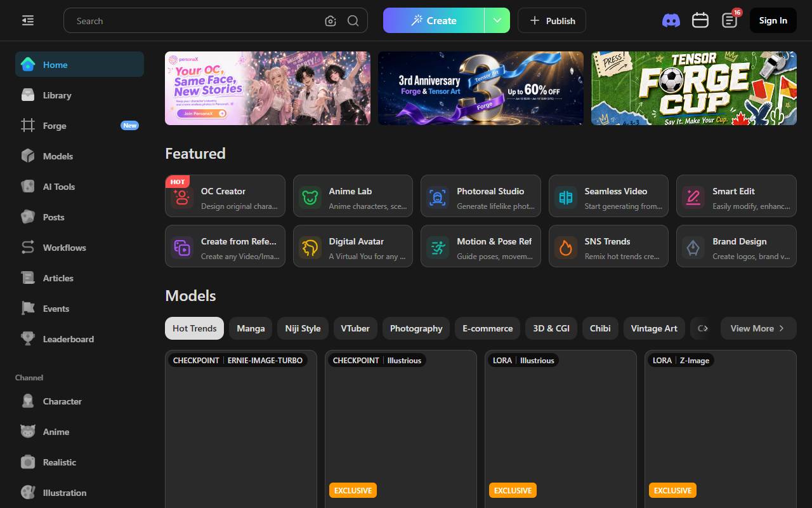Viewport: 812px width, 508px height.
Task: Select the Hot Trends tab
Action: [x=194, y=328]
